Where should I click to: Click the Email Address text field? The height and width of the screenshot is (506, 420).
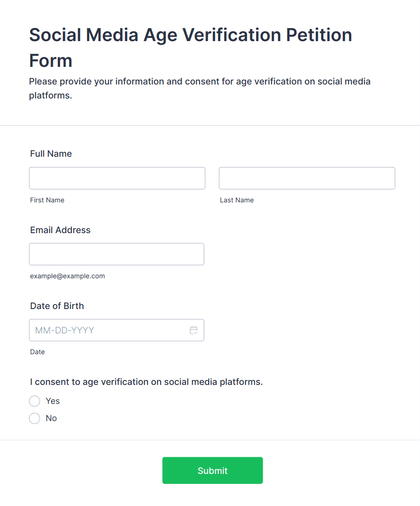pyautogui.click(x=117, y=254)
